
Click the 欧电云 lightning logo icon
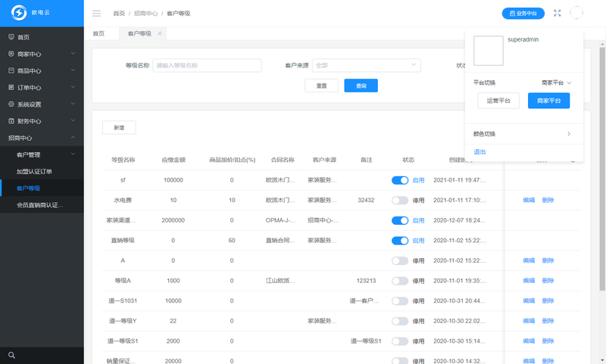pos(18,13)
